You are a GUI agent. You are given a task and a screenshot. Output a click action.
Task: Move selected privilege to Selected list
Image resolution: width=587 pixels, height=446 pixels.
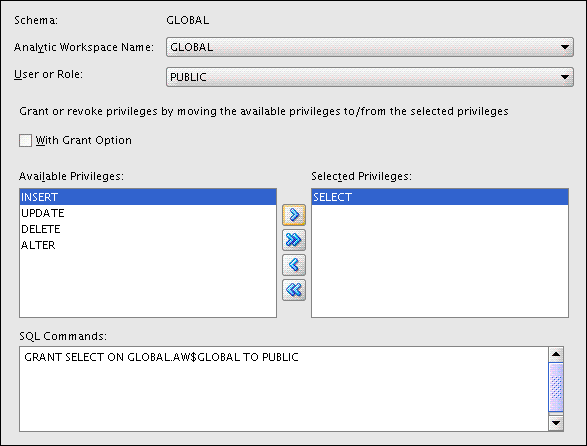(294, 215)
